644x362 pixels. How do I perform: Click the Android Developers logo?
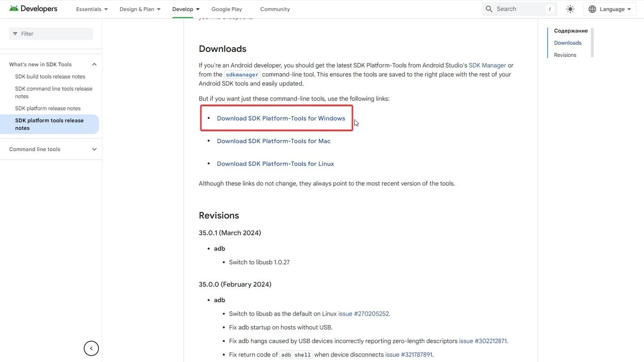[x=33, y=9]
